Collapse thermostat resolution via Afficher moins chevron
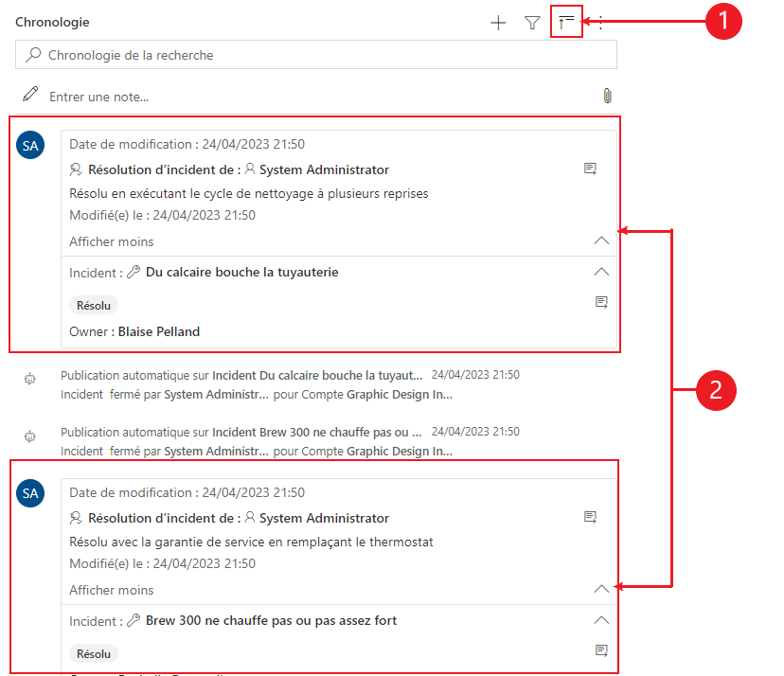This screenshot has width=784, height=676. (601, 589)
